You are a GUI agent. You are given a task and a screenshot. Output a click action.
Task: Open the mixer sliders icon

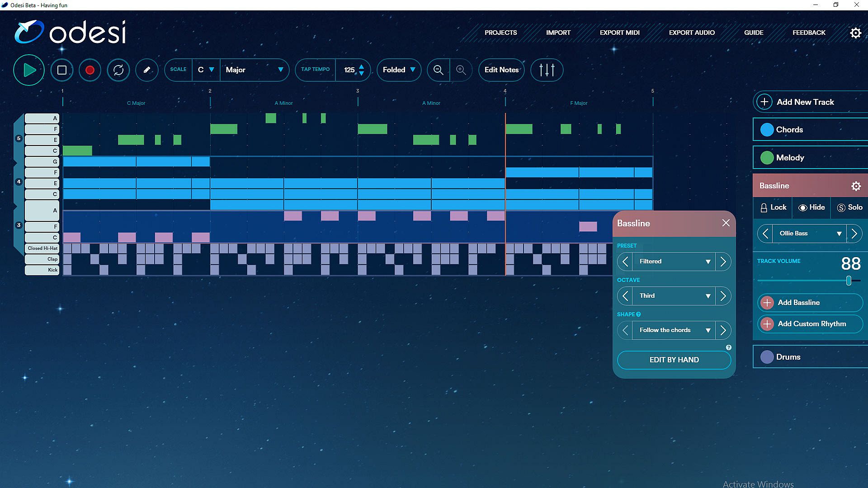tap(547, 70)
